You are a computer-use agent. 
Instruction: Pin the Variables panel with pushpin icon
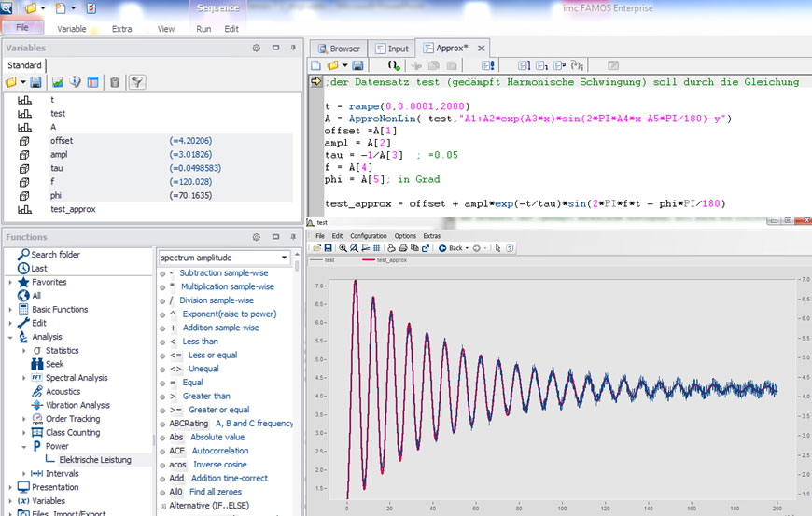coord(294,48)
